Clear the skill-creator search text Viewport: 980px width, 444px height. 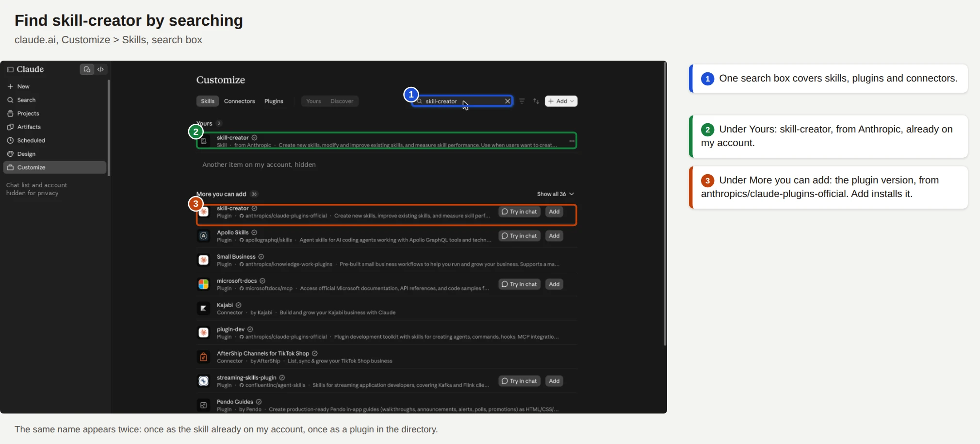click(507, 101)
